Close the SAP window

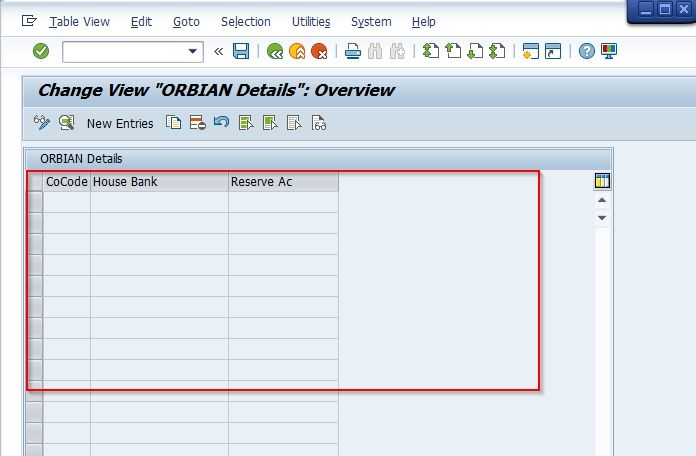tap(684, 9)
